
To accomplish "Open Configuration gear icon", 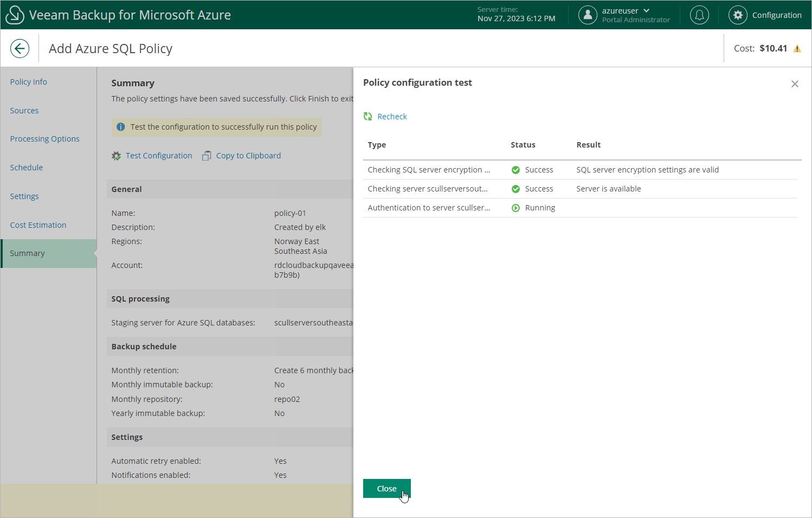I will 738,15.
